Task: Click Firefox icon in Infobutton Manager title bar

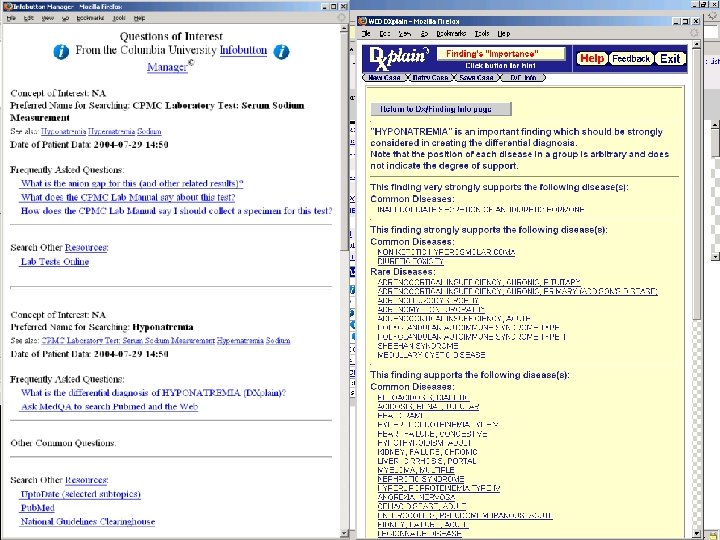Action: tap(7, 6)
